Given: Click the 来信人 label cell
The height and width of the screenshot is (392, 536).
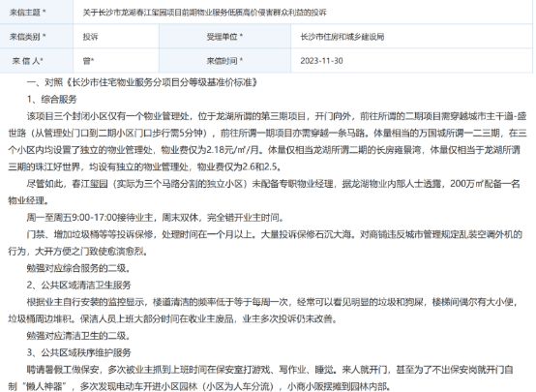Looking at the screenshot, I should (x=37, y=61).
